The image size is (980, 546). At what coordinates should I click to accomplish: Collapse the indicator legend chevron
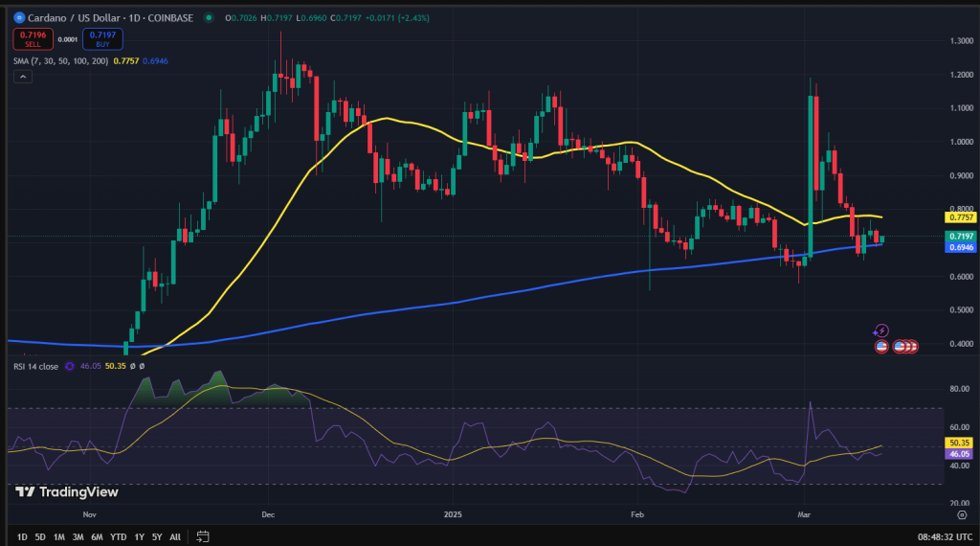pyautogui.click(x=23, y=77)
